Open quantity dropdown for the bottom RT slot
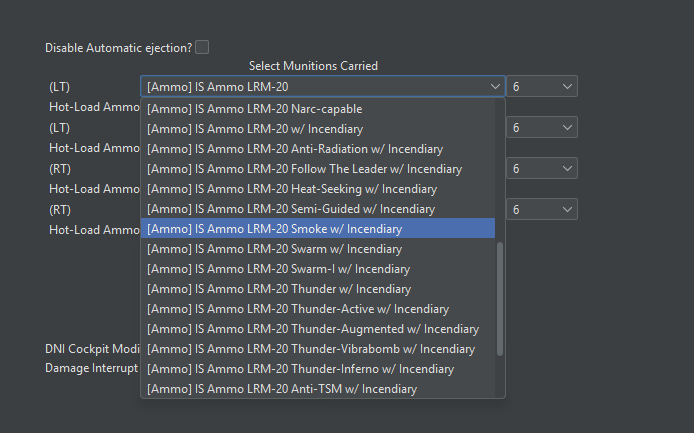The height and width of the screenshot is (433, 694). (x=541, y=209)
